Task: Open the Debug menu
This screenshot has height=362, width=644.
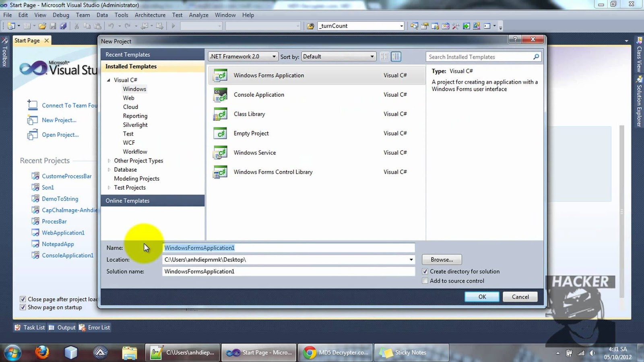Action: 61,15
